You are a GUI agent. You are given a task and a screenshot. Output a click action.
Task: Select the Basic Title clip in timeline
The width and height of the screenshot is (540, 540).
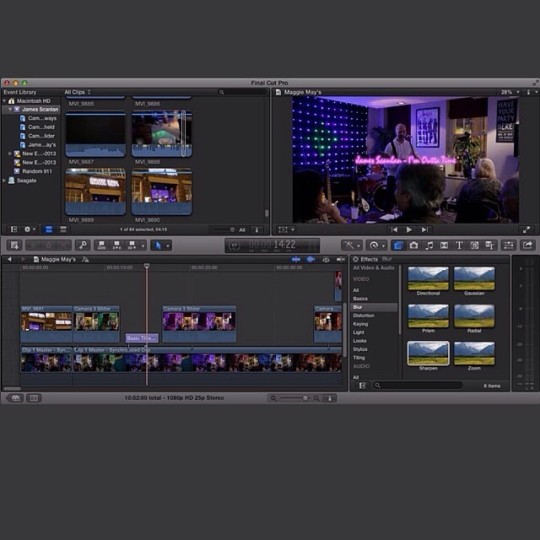coord(142,338)
